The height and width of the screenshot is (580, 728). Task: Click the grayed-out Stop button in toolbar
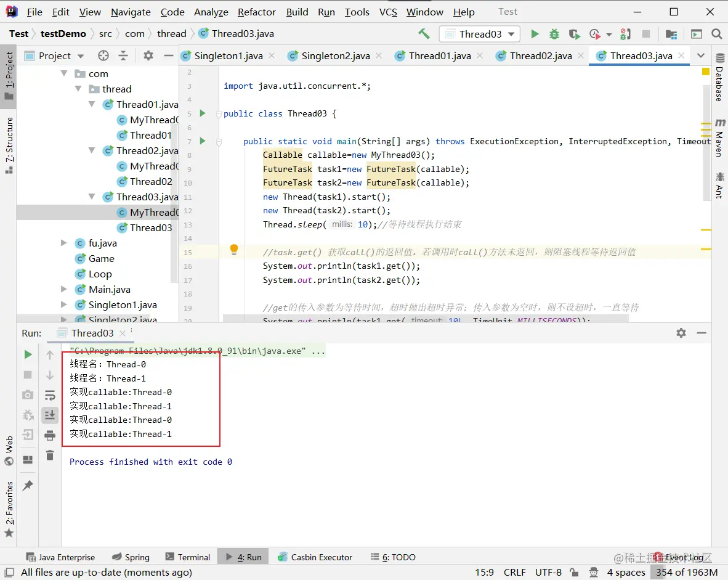[645, 34]
